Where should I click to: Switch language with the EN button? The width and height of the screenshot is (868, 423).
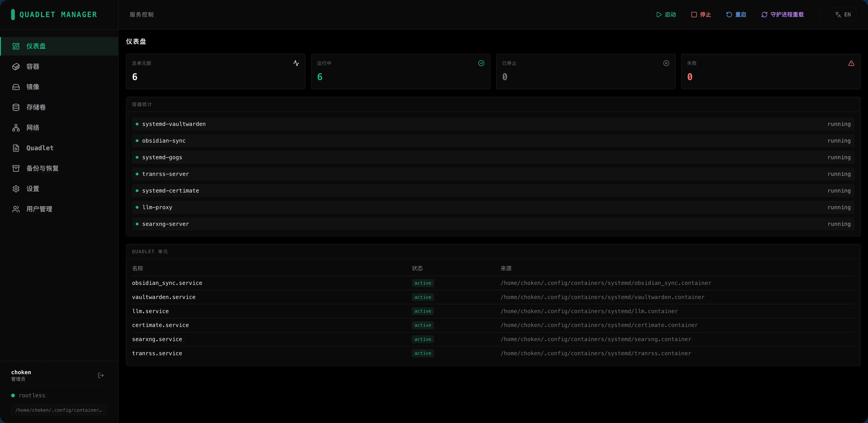843,15
